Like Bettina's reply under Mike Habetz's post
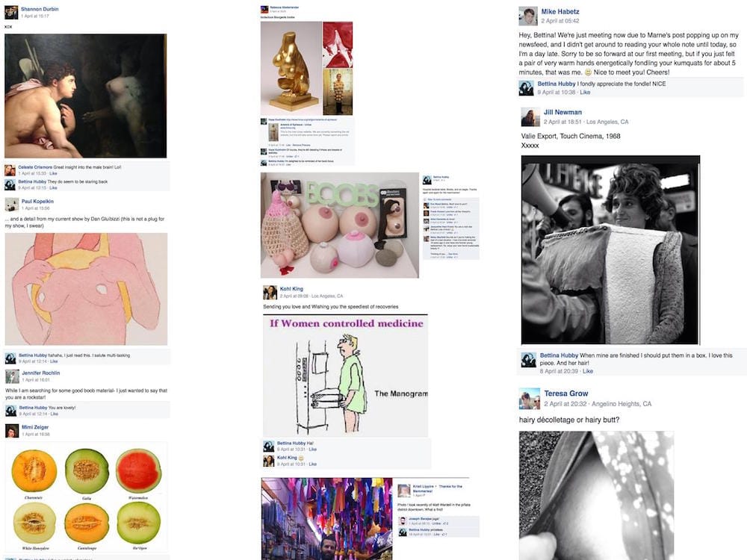The image size is (747, 560). click(585, 93)
